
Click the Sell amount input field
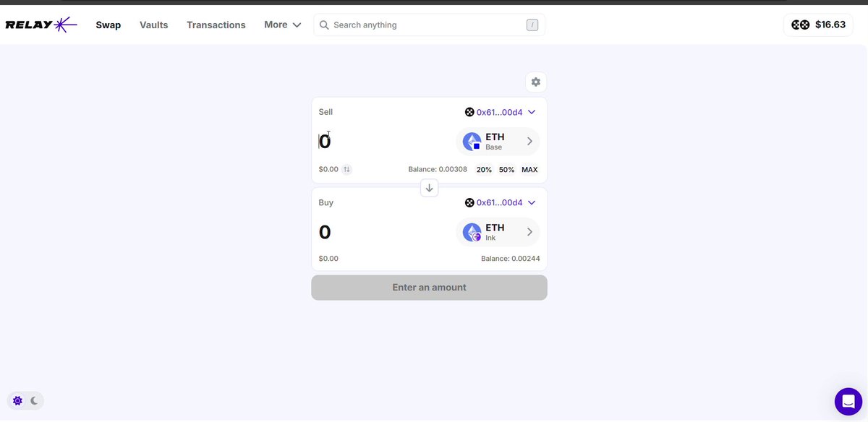383,142
